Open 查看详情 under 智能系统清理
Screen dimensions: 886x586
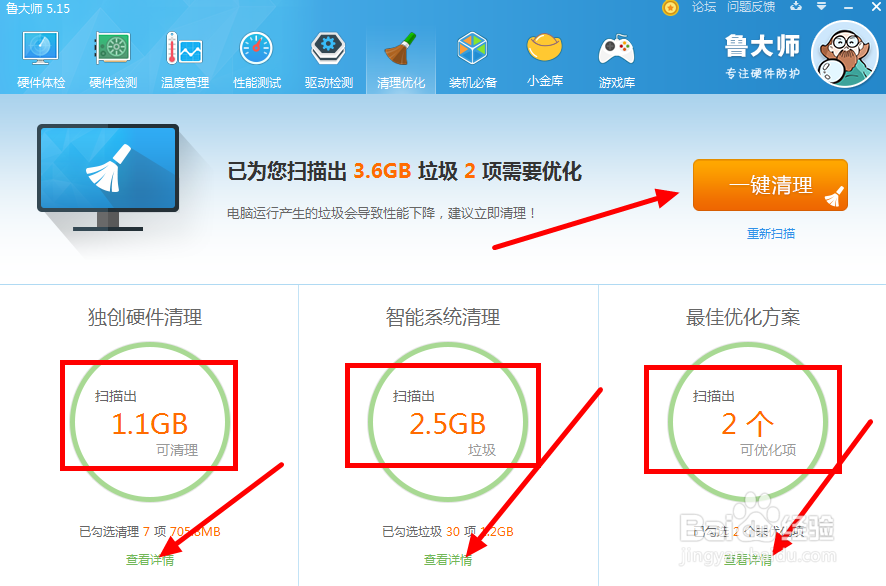[448, 559]
